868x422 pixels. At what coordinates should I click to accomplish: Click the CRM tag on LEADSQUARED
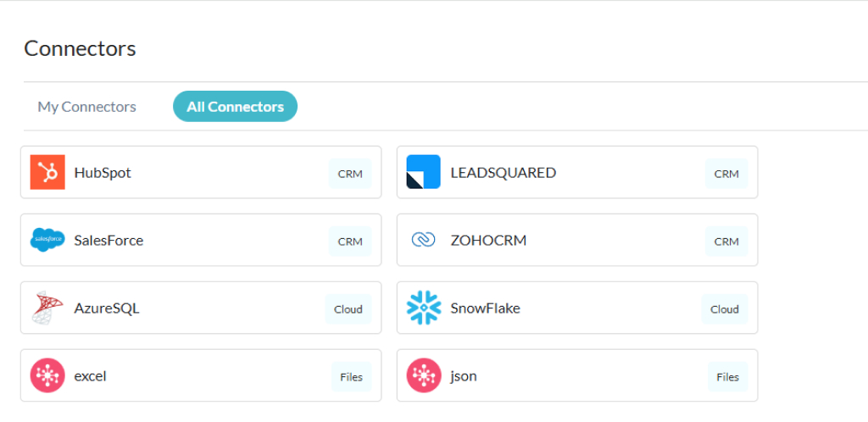point(726,174)
